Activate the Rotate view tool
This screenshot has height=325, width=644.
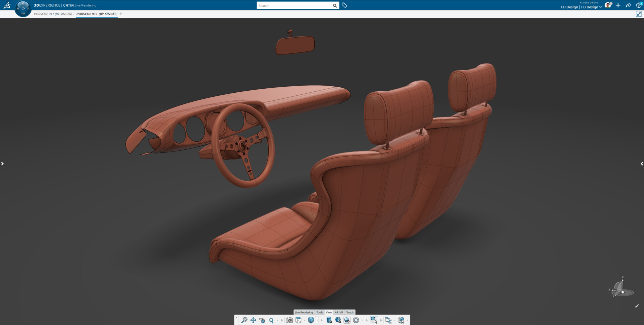click(263, 320)
